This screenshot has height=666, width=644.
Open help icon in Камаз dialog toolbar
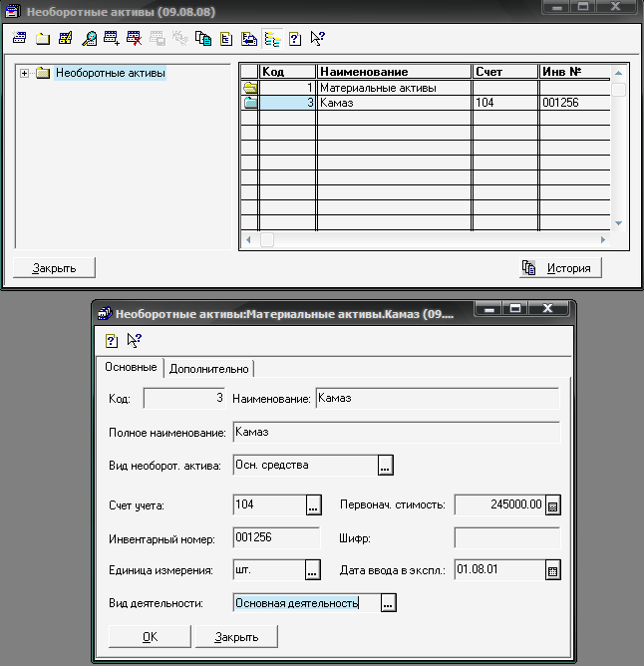pyautogui.click(x=112, y=341)
